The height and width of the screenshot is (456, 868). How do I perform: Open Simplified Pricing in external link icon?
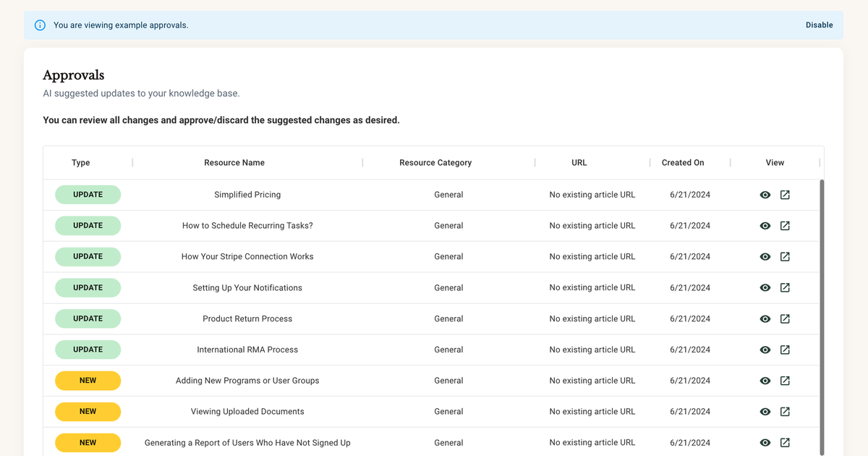(x=785, y=195)
